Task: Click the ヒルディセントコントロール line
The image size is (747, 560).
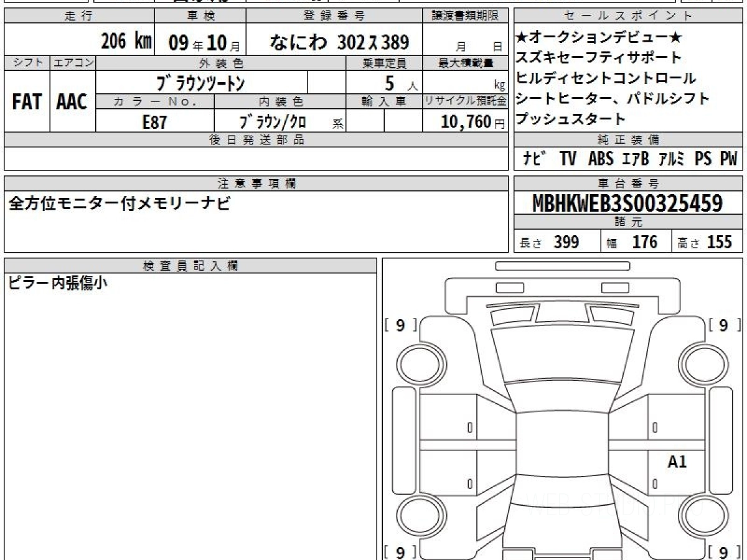Action: point(606,78)
